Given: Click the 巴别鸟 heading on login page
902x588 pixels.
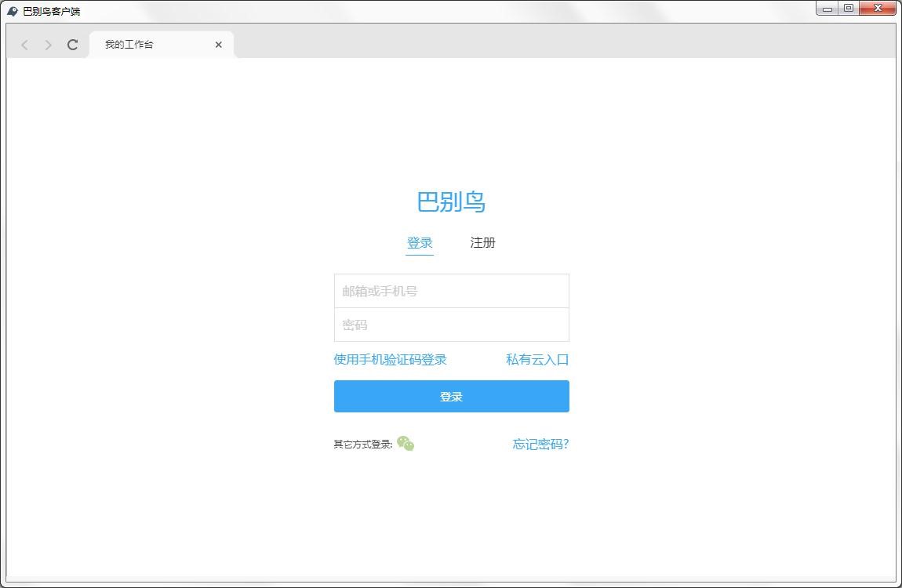Looking at the screenshot, I should coord(452,202).
